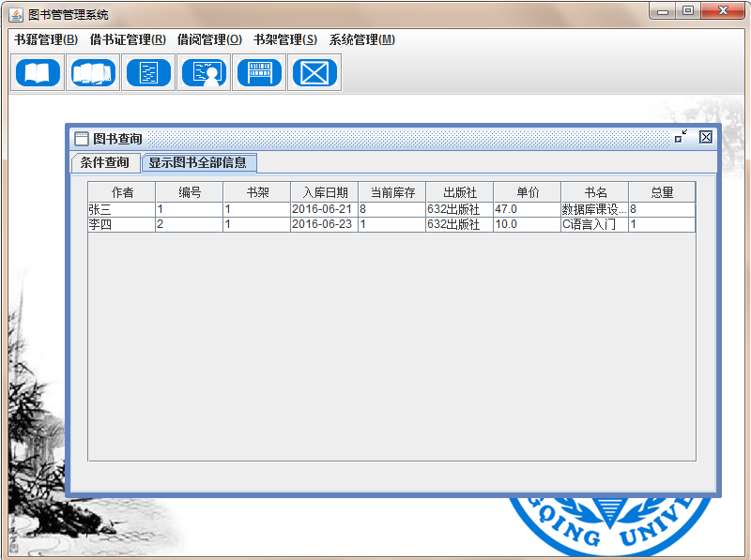Click the document list toolbar icon
The image size is (751, 560).
[x=148, y=73]
